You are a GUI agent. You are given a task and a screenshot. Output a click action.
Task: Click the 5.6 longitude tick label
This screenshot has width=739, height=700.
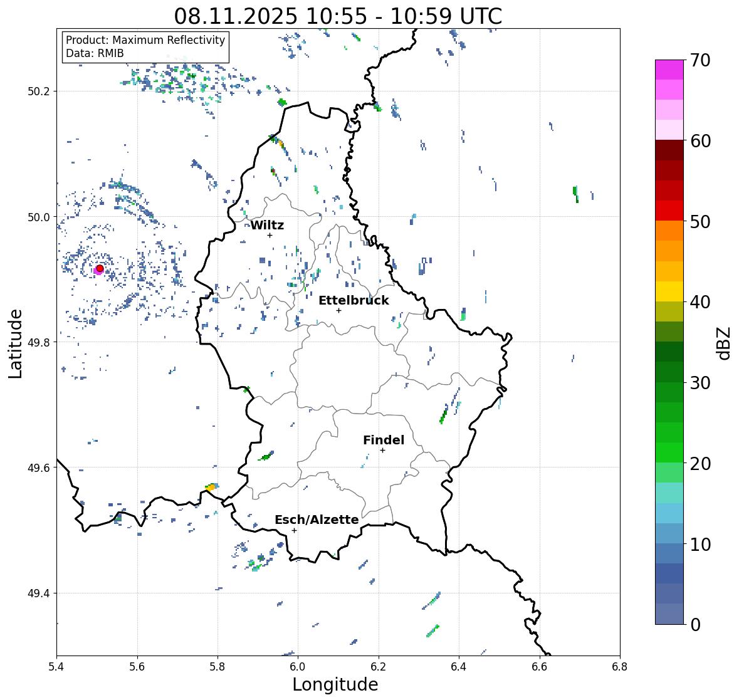137,667
